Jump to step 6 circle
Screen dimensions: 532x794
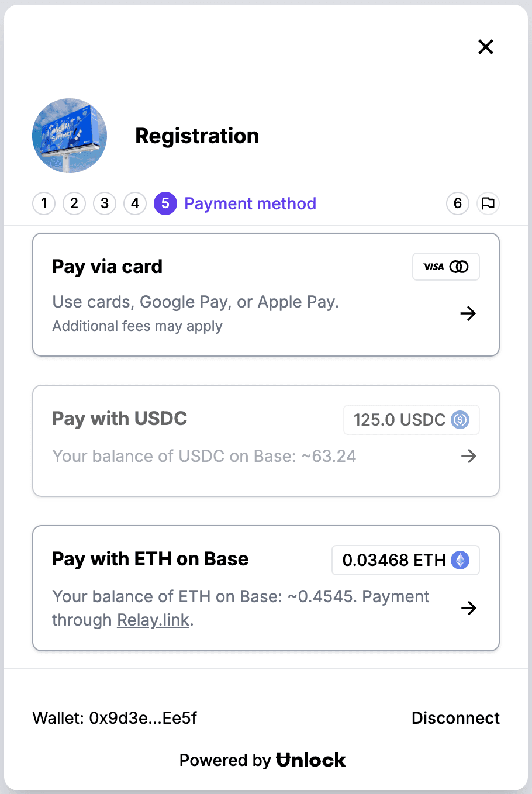pos(458,203)
